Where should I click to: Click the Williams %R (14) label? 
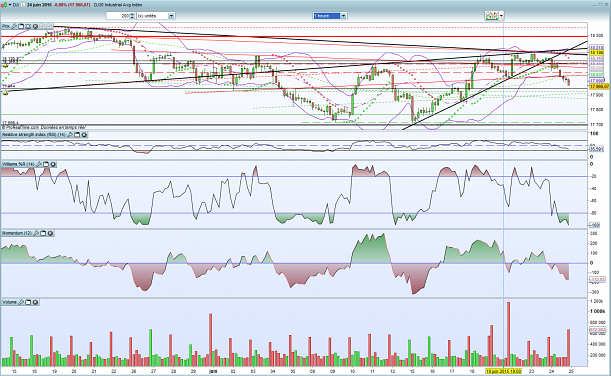click(18, 164)
